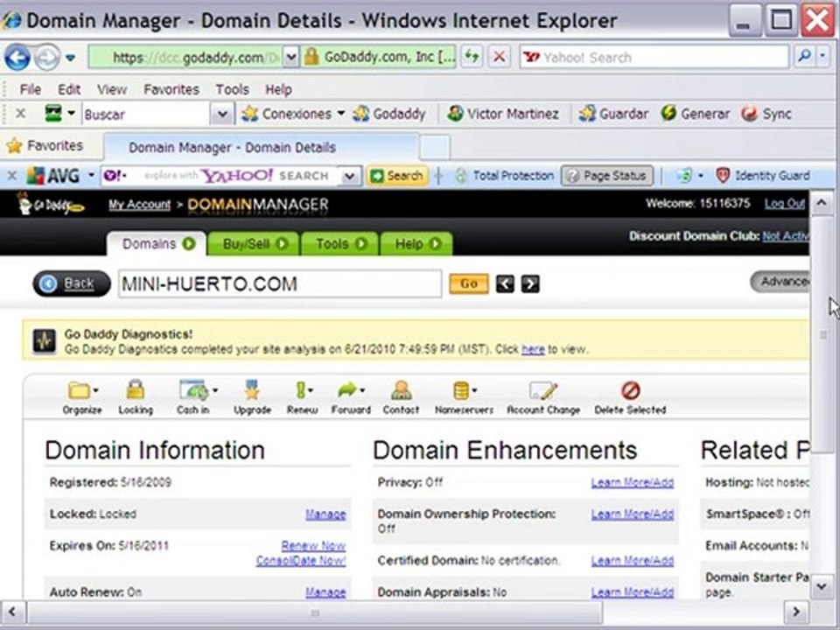Click the Guardar toolbar button
The width and height of the screenshot is (840, 630).
[614, 114]
